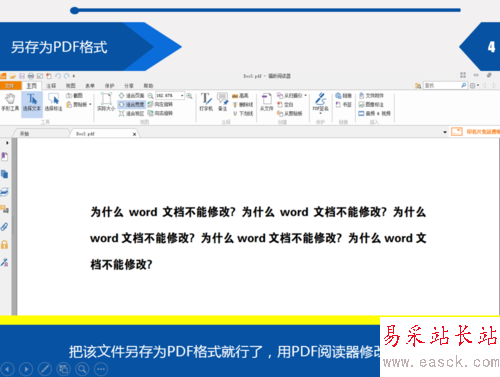Close the Doc3.pdf document tab
500x377 pixels.
[134, 134]
